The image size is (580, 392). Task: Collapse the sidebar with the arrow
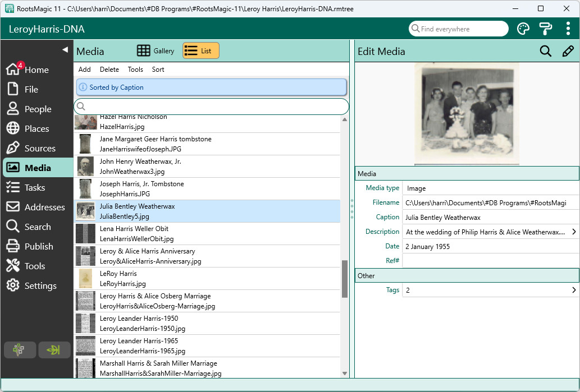point(65,49)
